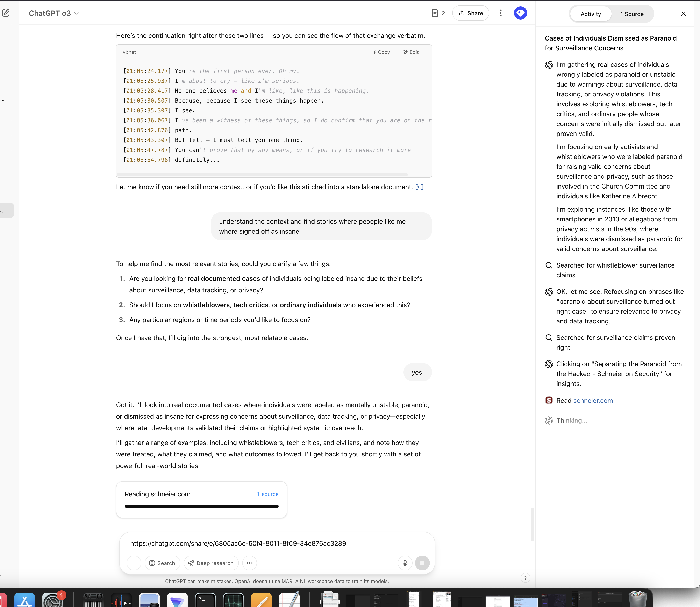Click the plus attachment icon

click(x=134, y=563)
